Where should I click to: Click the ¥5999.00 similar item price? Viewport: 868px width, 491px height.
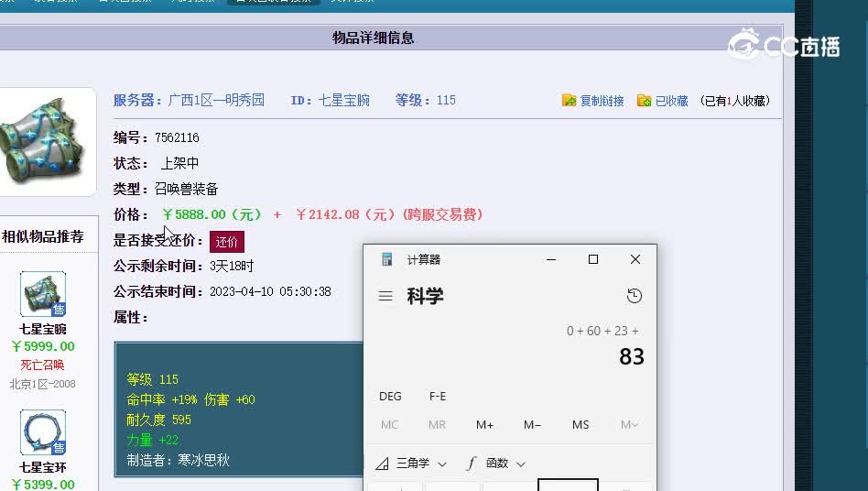point(43,346)
